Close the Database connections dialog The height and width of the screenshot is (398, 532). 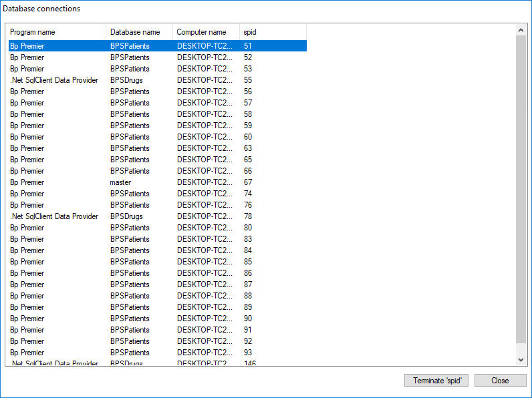(x=500, y=381)
